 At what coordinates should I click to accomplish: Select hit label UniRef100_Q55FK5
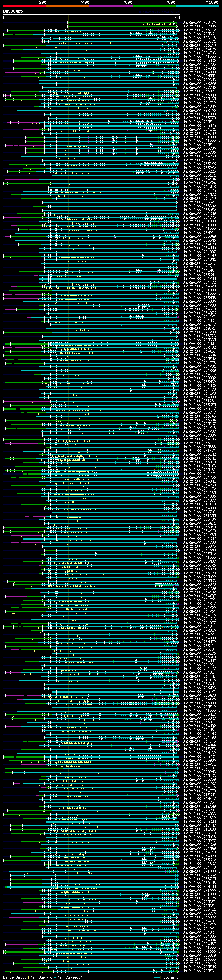pos(199,963)
